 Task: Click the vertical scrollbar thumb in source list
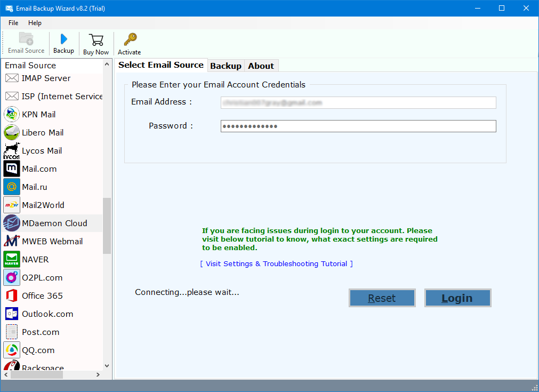107,226
